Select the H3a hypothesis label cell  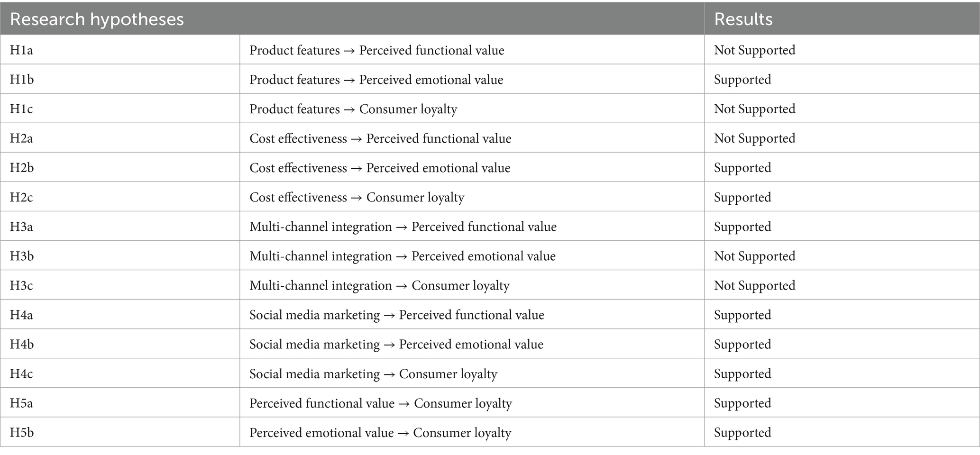(120, 227)
